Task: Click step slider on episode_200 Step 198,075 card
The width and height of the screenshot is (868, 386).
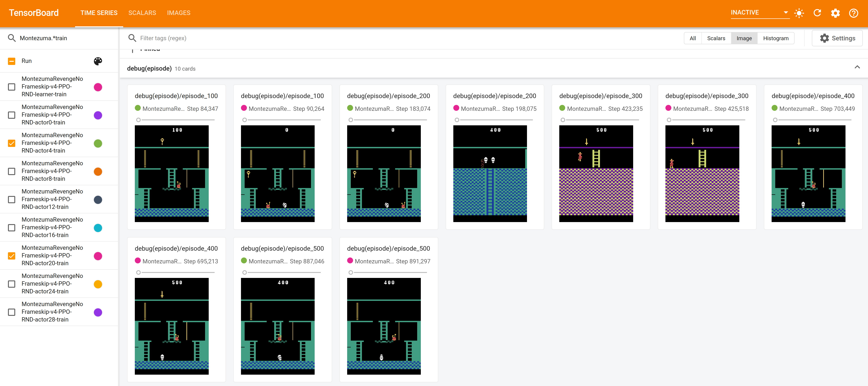Action: coord(494,120)
